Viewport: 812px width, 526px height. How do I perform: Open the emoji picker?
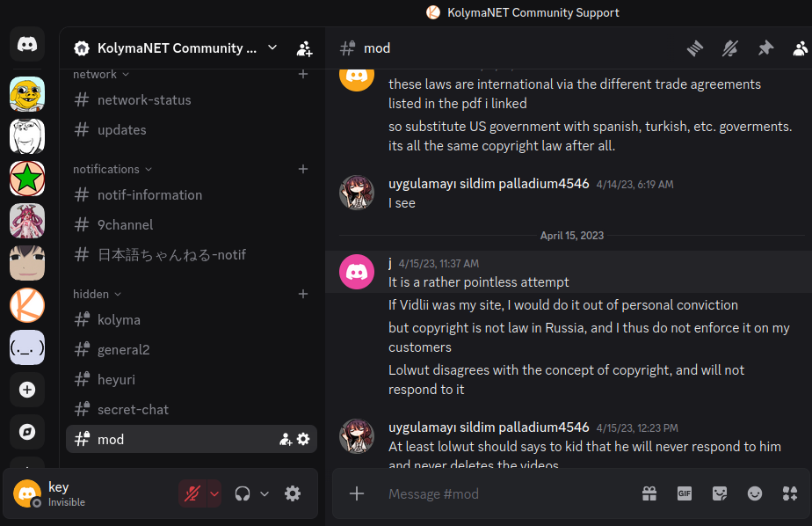click(755, 493)
